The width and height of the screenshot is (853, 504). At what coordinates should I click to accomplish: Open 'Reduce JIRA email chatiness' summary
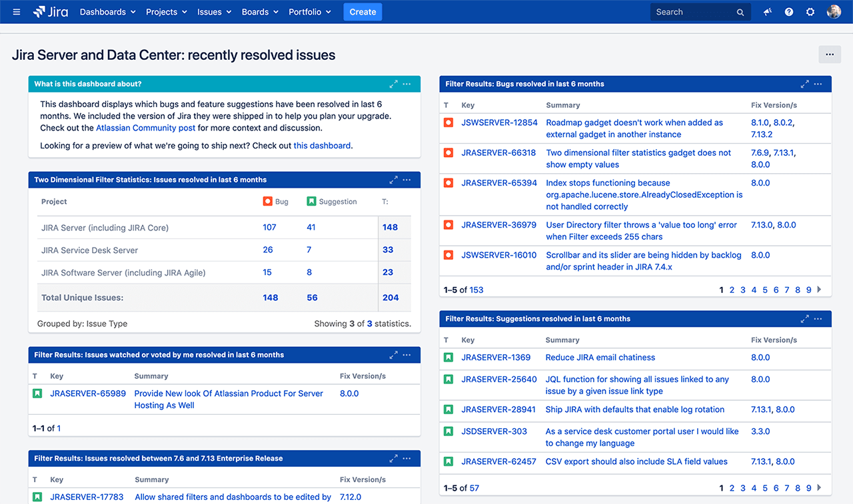[600, 358]
